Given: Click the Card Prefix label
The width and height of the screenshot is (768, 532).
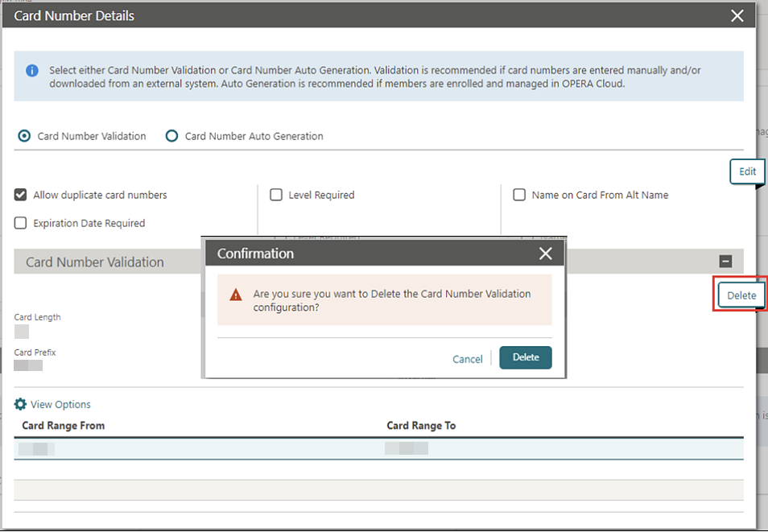Looking at the screenshot, I should [x=35, y=353].
